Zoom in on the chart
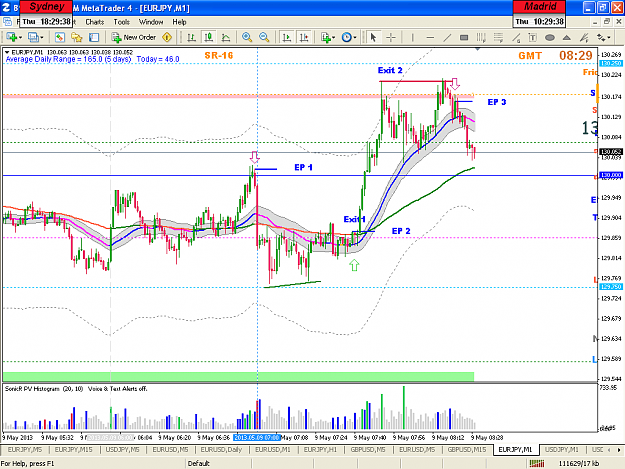The width and height of the screenshot is (625, 469). coord(247,37)
